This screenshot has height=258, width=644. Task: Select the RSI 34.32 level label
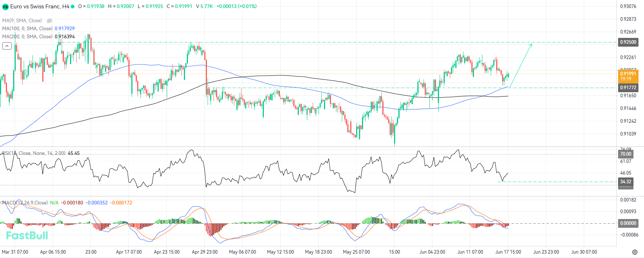(626, 182)
